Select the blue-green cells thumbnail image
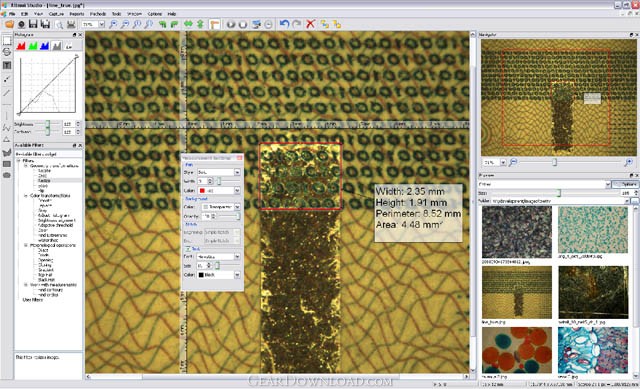 pyautogui.click(x=593, y=229)
